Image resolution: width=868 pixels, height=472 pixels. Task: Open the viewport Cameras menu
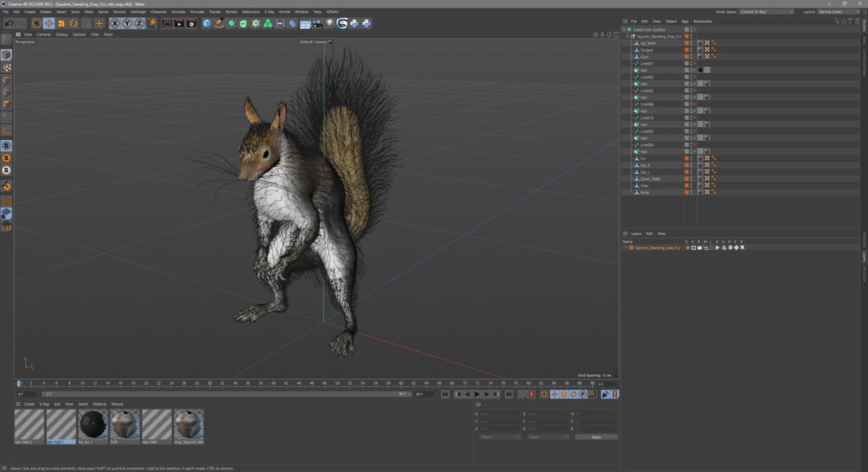pos(44,34)
